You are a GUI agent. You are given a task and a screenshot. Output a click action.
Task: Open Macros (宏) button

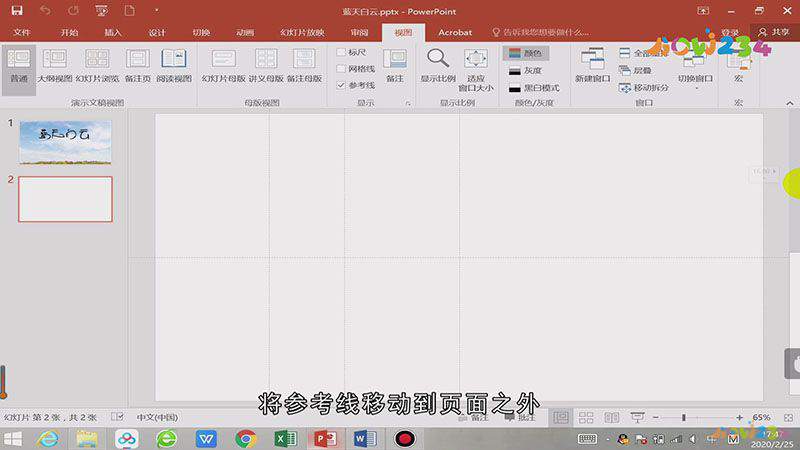pos(738,67)
